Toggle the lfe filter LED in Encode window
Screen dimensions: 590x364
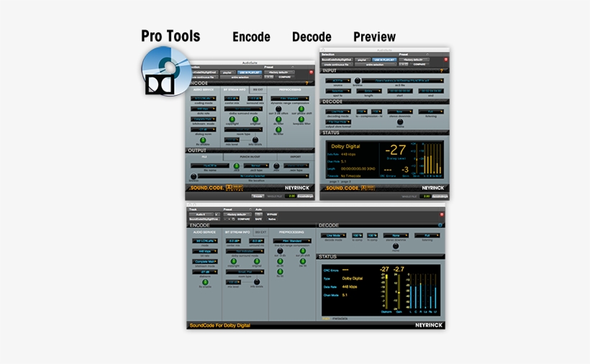click(x=278, y=129)
